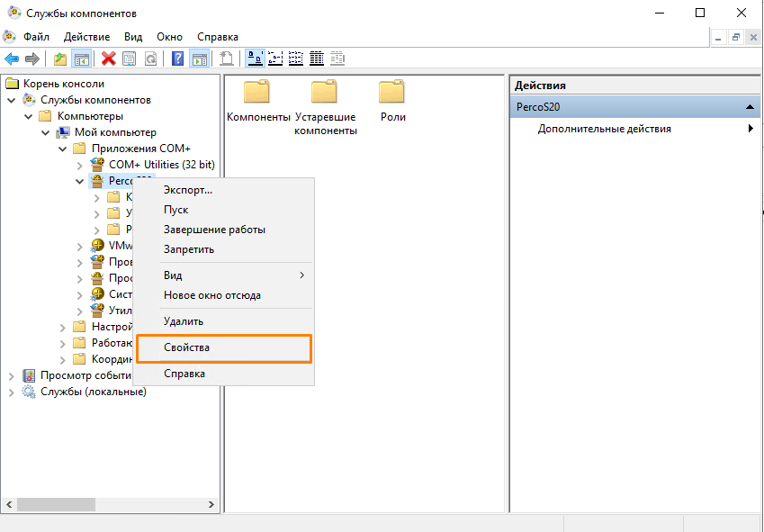764x532 pixels.
Task: Open the Действие menu in menu bar
Action: coord(86,37)
